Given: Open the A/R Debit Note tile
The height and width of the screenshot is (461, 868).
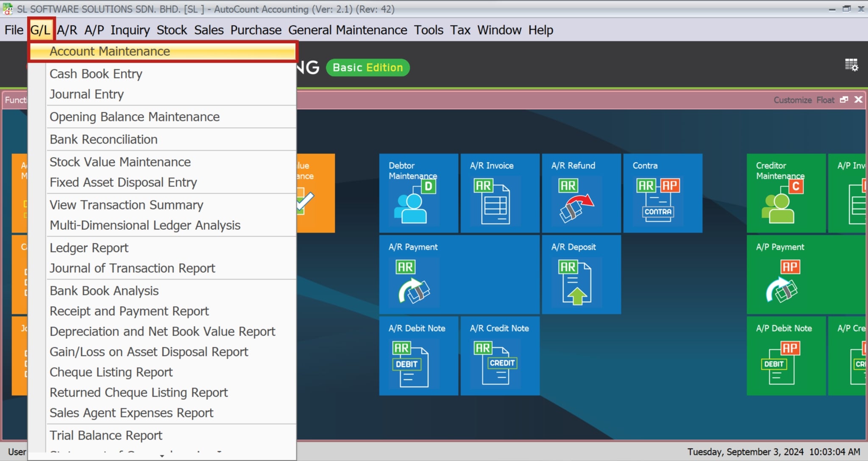Looking at the screenshot, I should pos(418,356).
